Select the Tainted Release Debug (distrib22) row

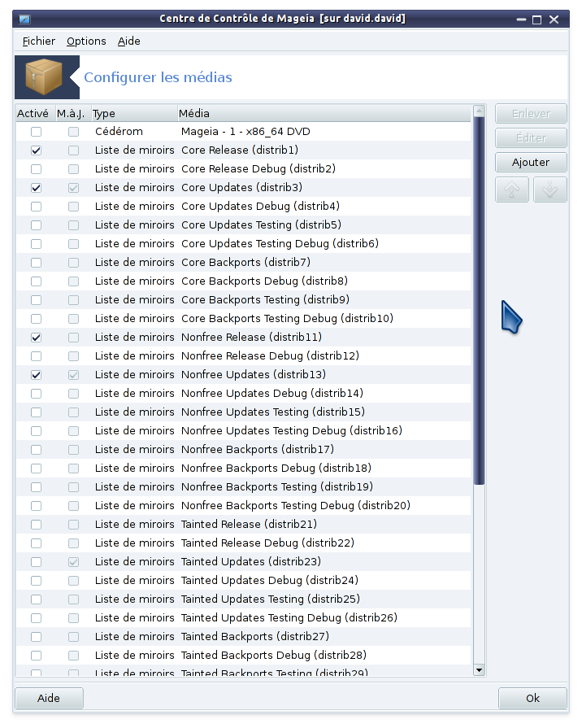[243, 543]
